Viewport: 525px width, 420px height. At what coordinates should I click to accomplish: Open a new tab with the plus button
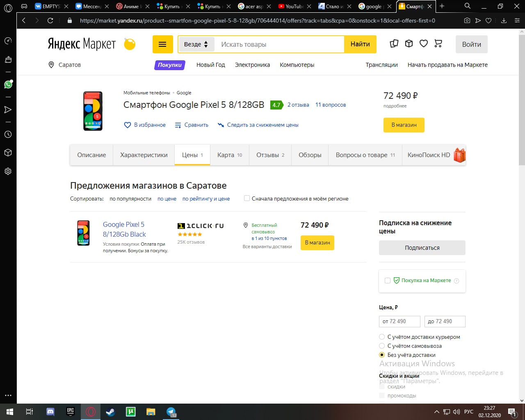[x=442, y=6]
